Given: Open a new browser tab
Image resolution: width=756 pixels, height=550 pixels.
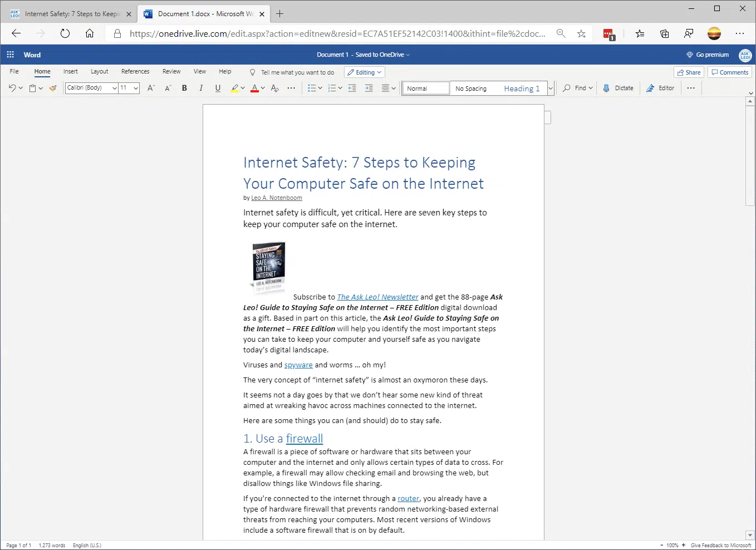Looking at the screenshot, I should (x=280, y=14).
